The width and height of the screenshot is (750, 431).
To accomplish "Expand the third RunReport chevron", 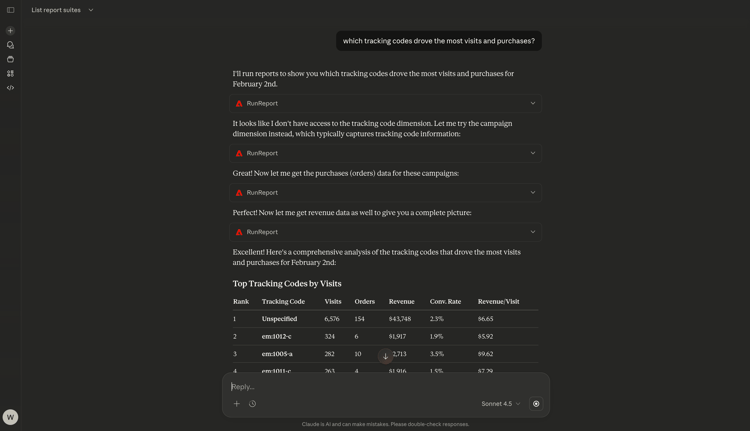I will (532, 193).
